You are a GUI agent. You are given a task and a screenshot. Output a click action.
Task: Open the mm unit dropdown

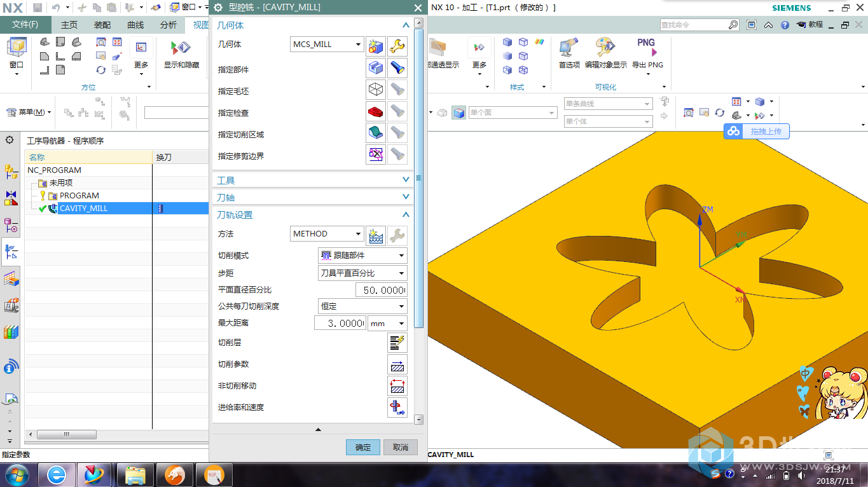[x=387, y=323]
